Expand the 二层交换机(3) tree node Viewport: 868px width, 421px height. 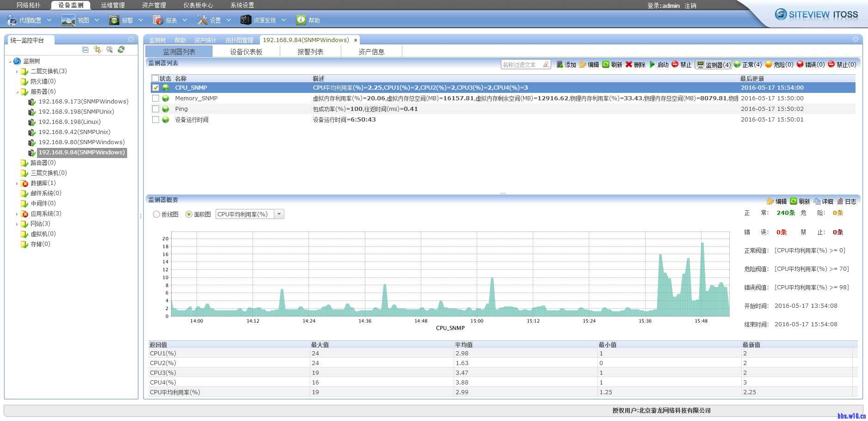17,72
